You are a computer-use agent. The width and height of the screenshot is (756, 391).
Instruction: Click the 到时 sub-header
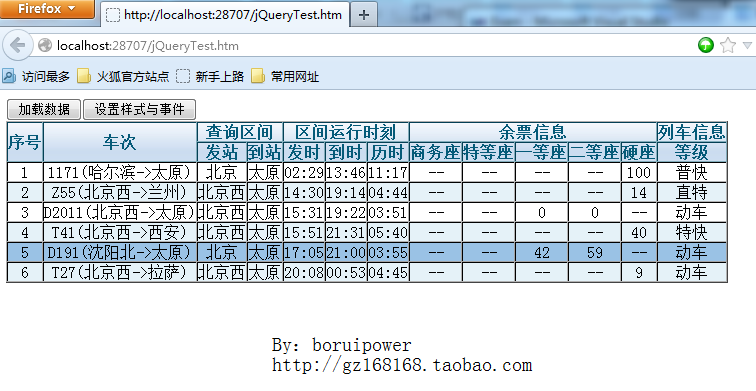pyautogui.click(x=346, y=152)
